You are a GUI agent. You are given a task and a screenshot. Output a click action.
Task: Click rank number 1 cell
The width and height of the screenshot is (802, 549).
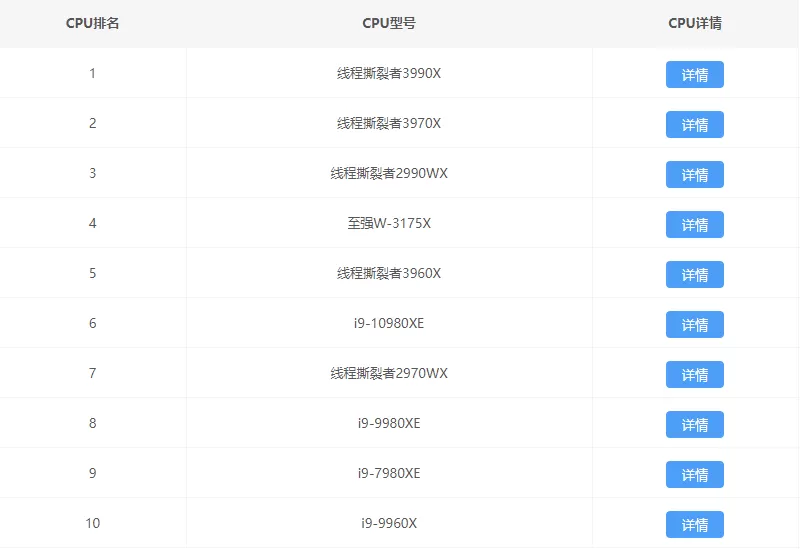pyautogui.click(x=93, y=73)
